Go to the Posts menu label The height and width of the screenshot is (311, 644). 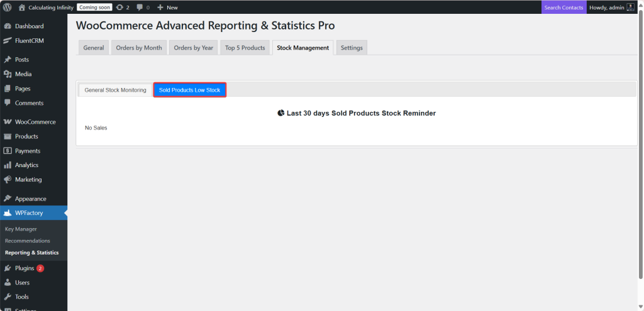[22, 60]
